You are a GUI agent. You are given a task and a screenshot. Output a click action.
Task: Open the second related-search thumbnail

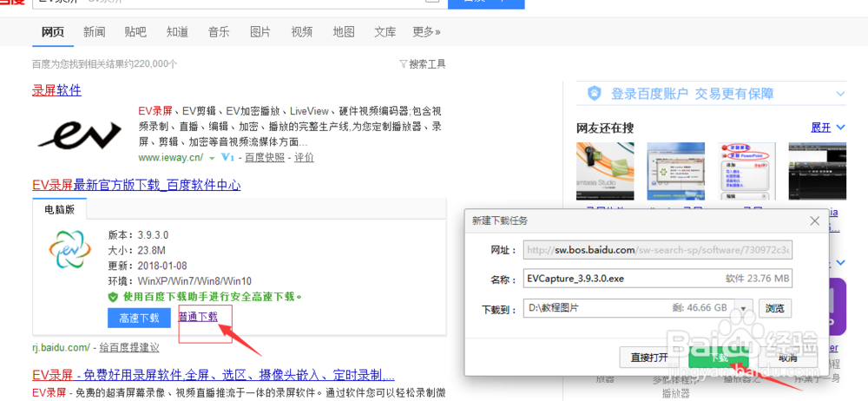pos(676,171)
